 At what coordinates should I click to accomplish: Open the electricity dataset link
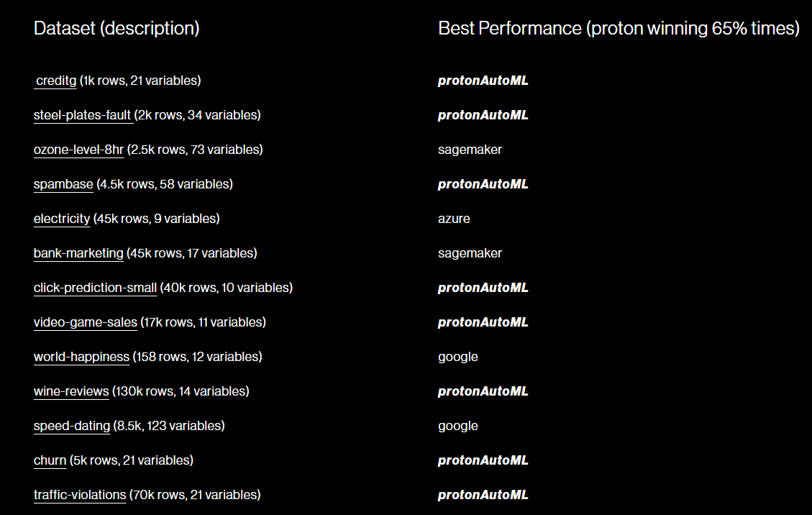[62, 219]
